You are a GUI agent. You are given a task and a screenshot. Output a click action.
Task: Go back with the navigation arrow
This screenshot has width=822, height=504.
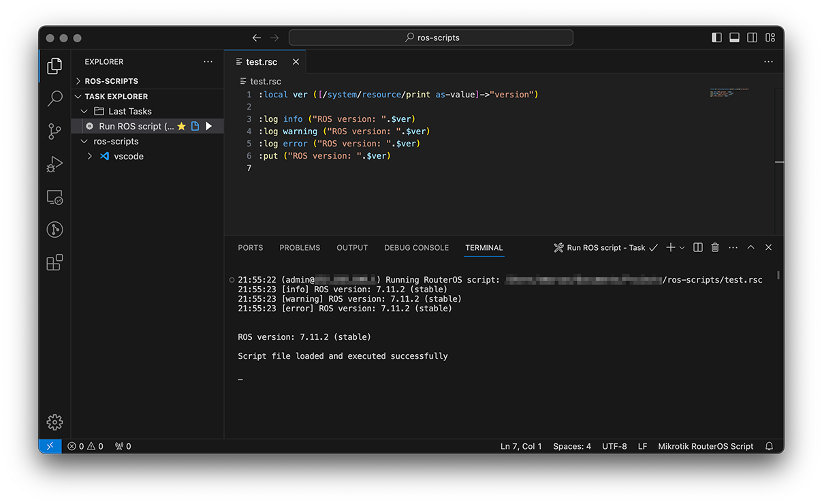pos(256,37)
